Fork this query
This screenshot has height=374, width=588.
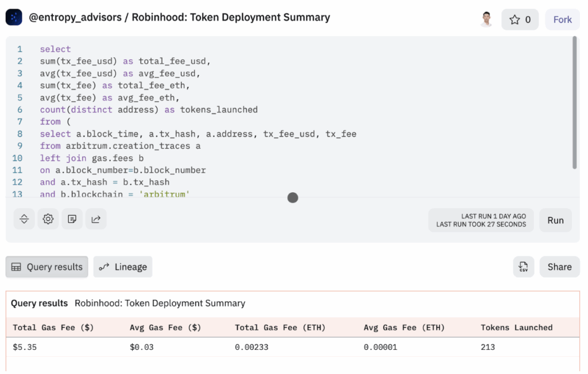(562, 20)
